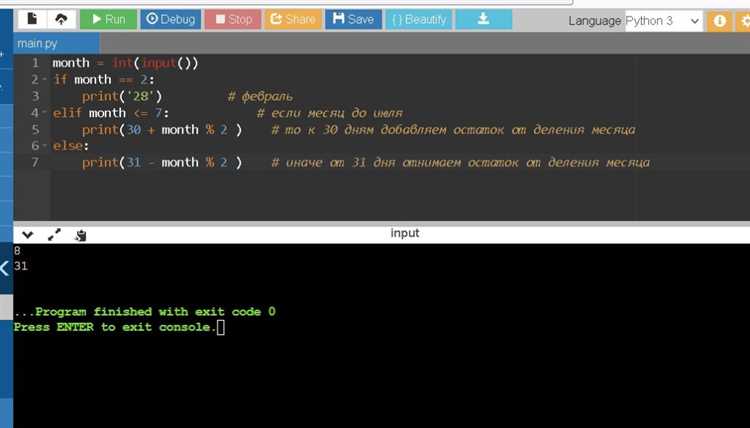Run the program
Viewport: 750px width, 428px height.
(x=109, y=19)
